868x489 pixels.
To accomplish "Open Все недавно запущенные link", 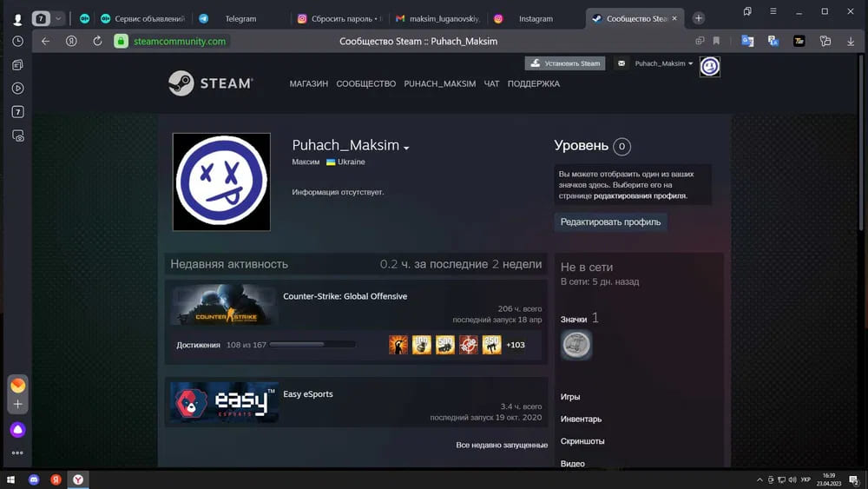I will point(502,445).
